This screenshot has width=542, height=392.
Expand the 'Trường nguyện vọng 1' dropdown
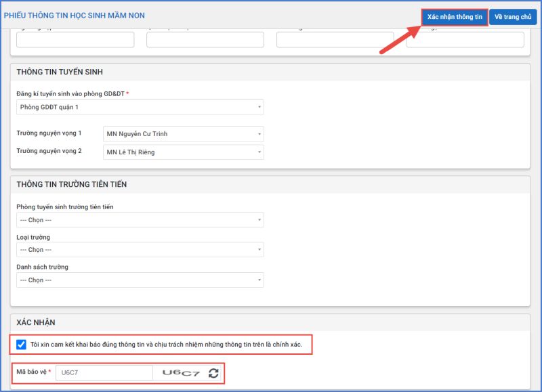[x=183, y=134]
